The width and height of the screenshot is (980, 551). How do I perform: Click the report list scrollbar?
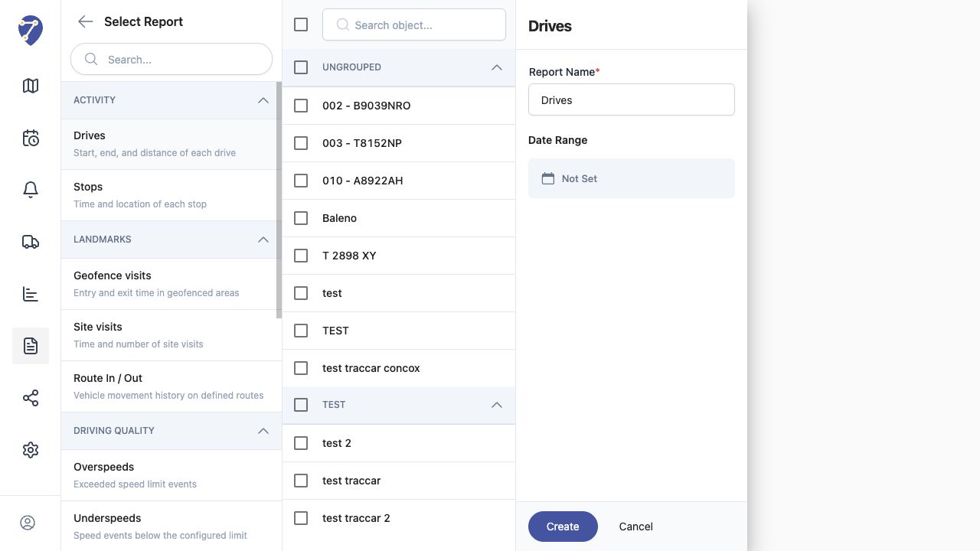tap(279, 199)
